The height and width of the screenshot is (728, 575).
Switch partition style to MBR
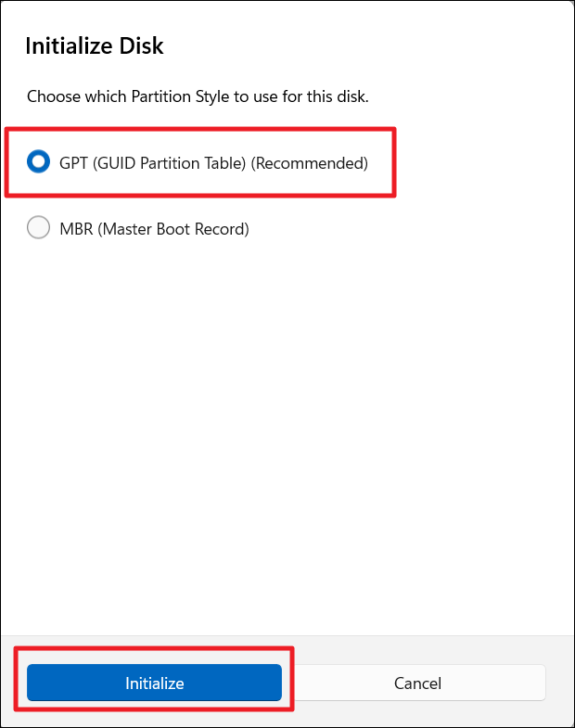[38, 228]
